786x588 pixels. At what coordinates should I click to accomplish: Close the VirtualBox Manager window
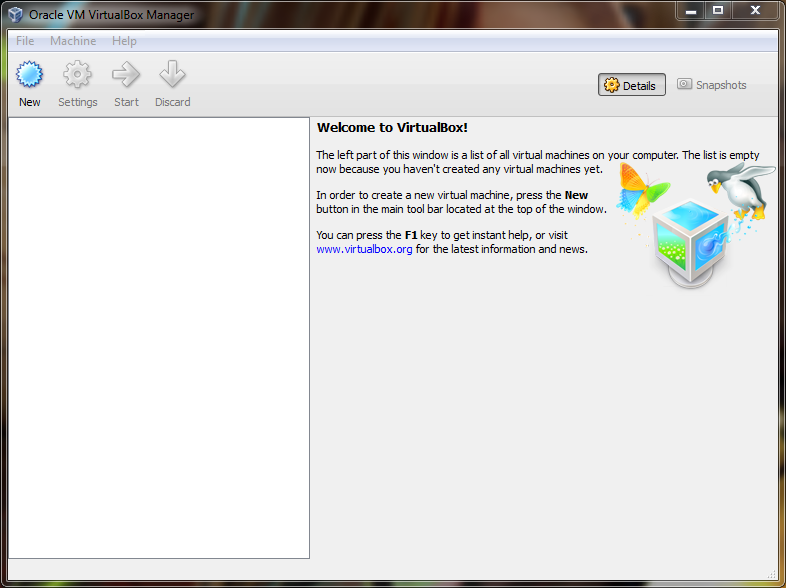pos(755,11)
